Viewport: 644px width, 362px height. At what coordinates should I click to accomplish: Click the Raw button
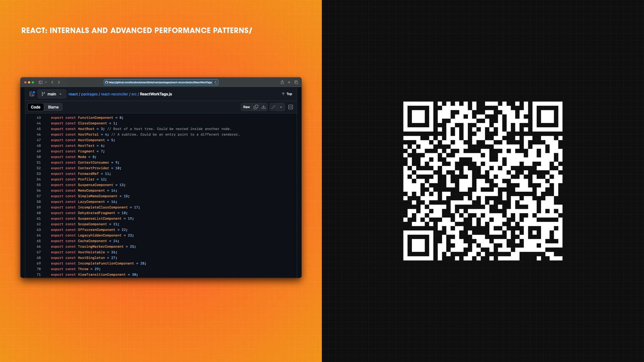(247, 107)
